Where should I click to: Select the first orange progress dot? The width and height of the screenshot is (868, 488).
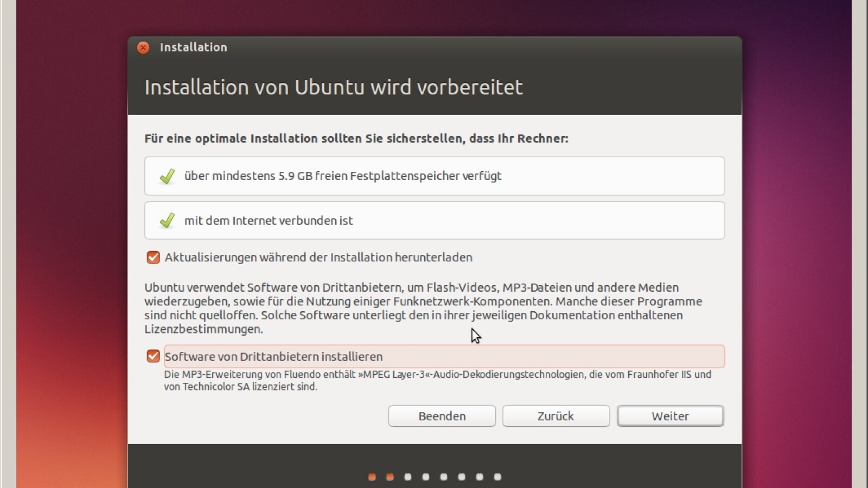tap(372, 477)
